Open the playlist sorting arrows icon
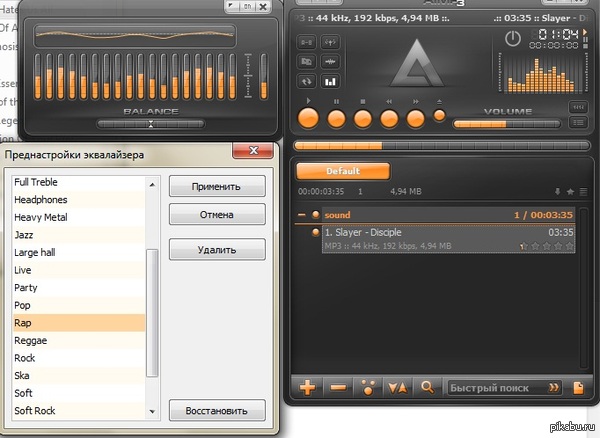This screenshot has width=600, height=438. pyautogui.click(x=397, y=388)
